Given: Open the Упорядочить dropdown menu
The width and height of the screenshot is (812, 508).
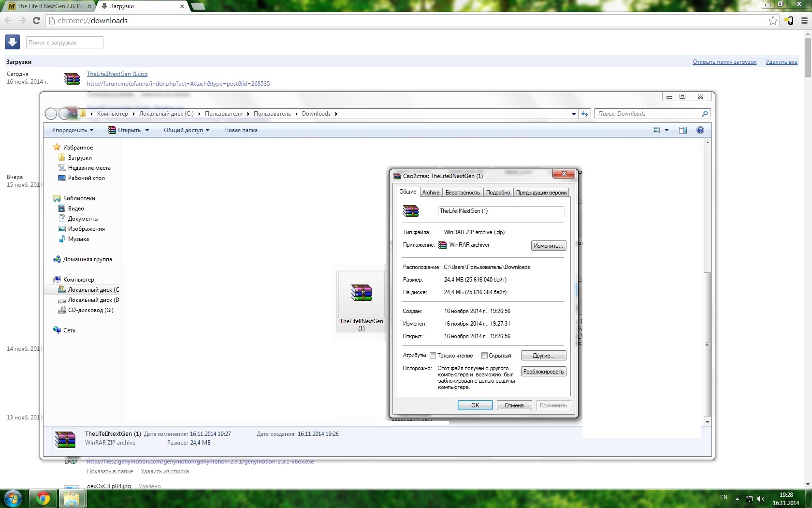Looking at the screenshot, I should coord(72,130).
